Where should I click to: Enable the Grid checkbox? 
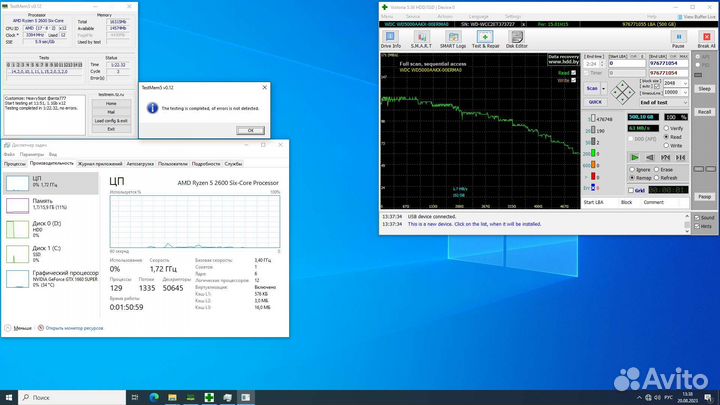click(x=631, y=190)
